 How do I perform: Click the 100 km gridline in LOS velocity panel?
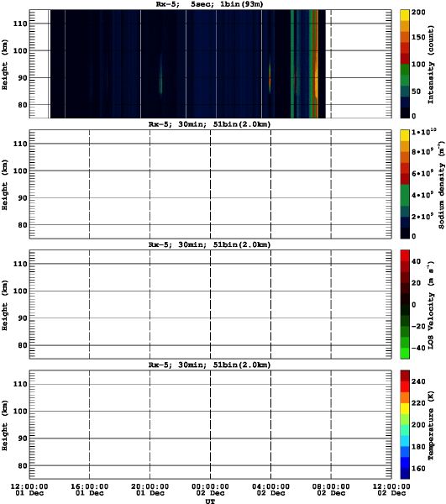tap(211, 291)
